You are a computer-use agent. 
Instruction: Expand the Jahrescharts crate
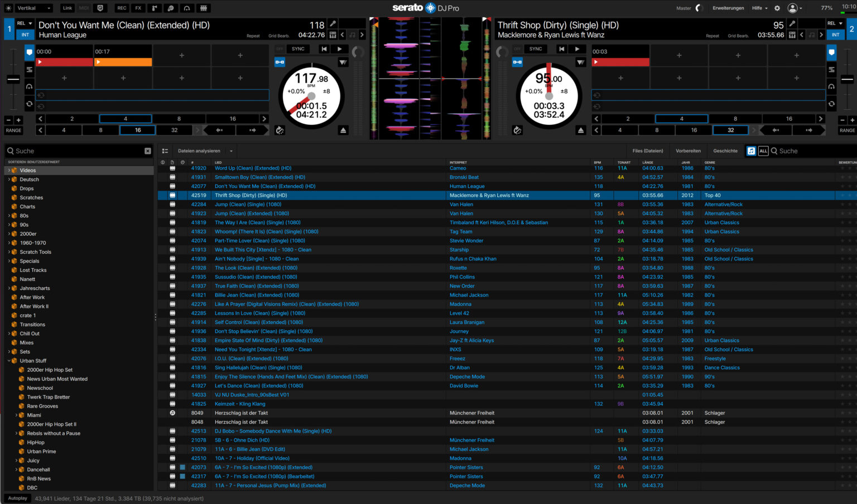(x=9, y=288)
